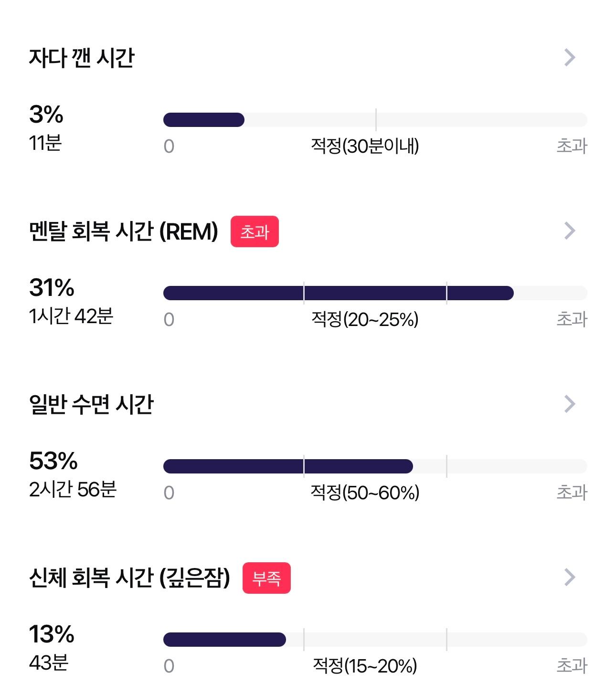Screen dimensions: 616x694
Task: Tap the 적정(30분이내) range label
Action: click(365, 146)
